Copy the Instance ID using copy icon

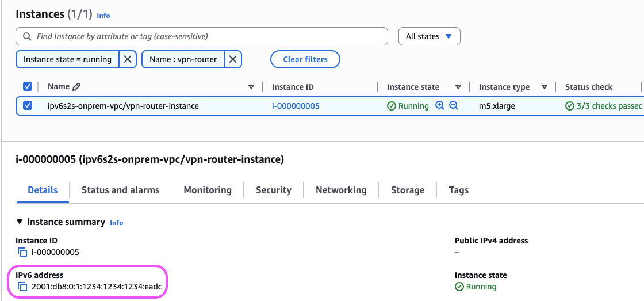(x=22, y=252)
